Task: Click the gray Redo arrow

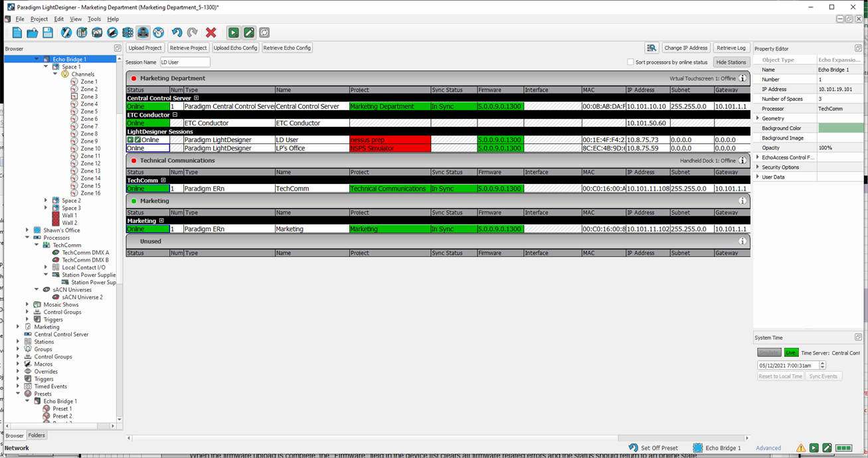Action: (x=193, y=33)
